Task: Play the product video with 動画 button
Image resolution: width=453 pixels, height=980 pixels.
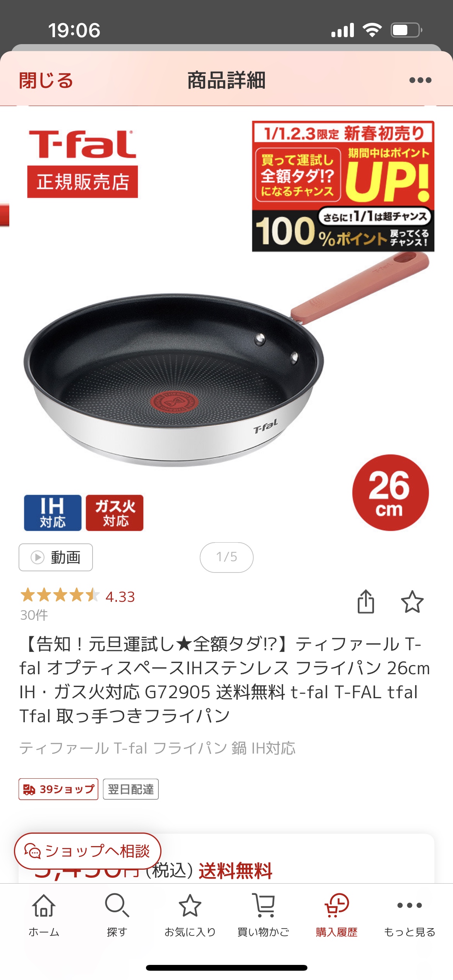Action: click(x=56, y=557)
